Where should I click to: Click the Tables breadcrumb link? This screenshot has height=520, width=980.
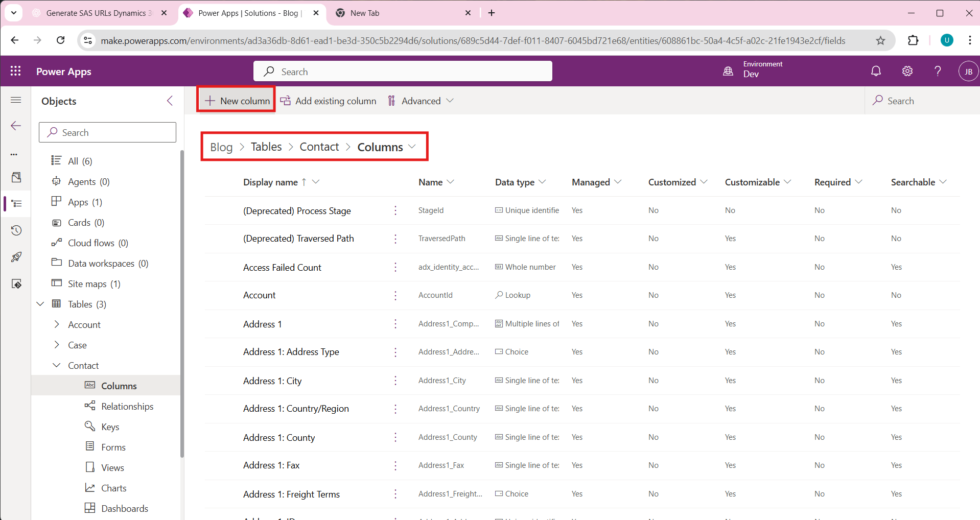(x=266, y=147)
